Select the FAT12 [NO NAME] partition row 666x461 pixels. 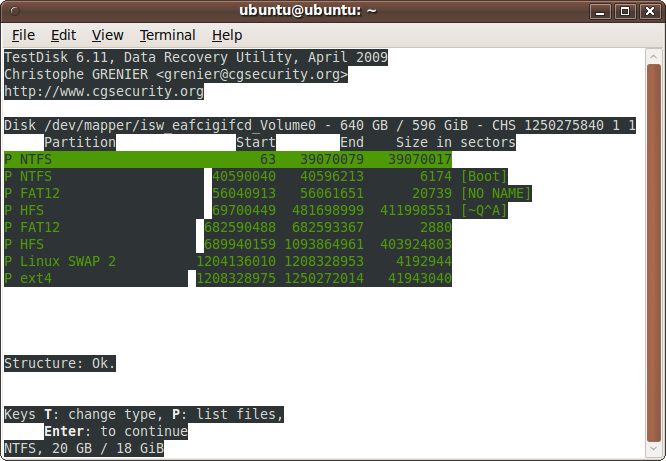[268, 193]
